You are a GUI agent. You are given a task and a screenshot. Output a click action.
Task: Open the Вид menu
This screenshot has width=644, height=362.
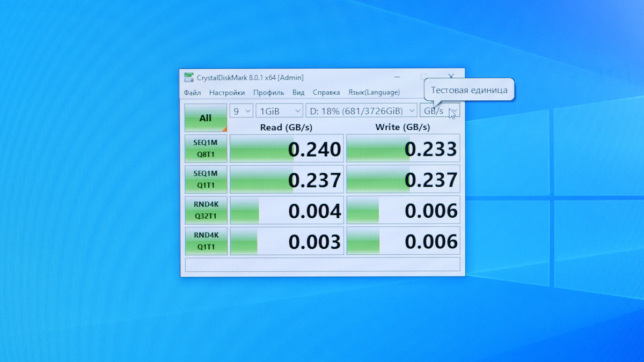click(x=298, y=92)
